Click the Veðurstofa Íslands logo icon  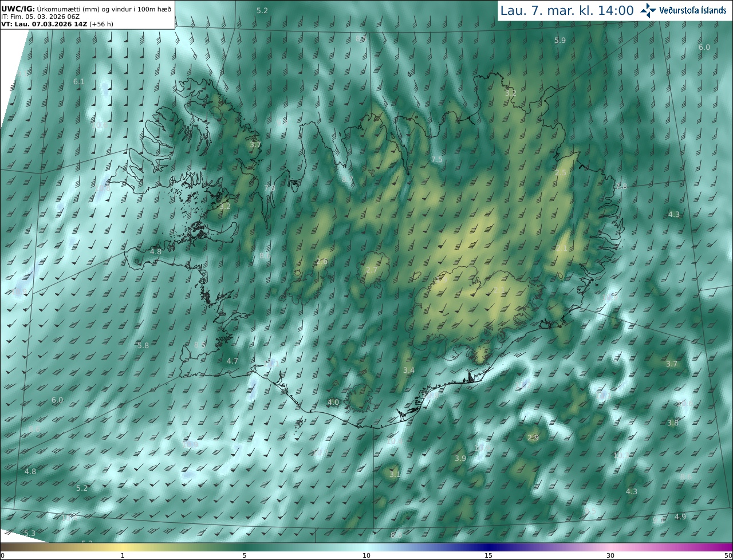tap(648, 10)
